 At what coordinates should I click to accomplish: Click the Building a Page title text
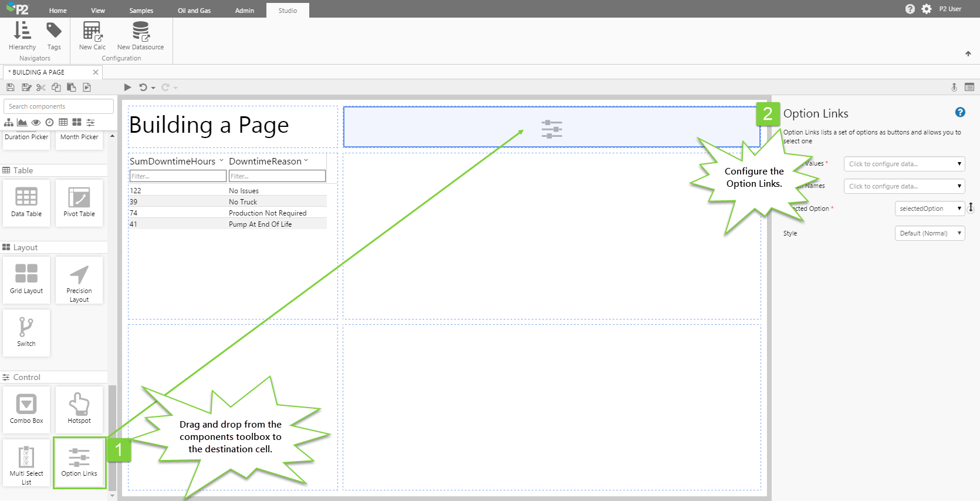(209, 125)
